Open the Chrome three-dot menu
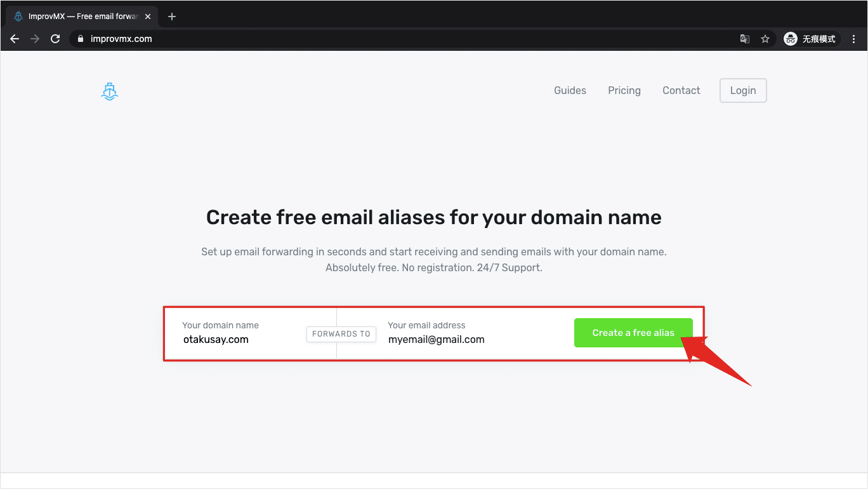 (854, 39)
